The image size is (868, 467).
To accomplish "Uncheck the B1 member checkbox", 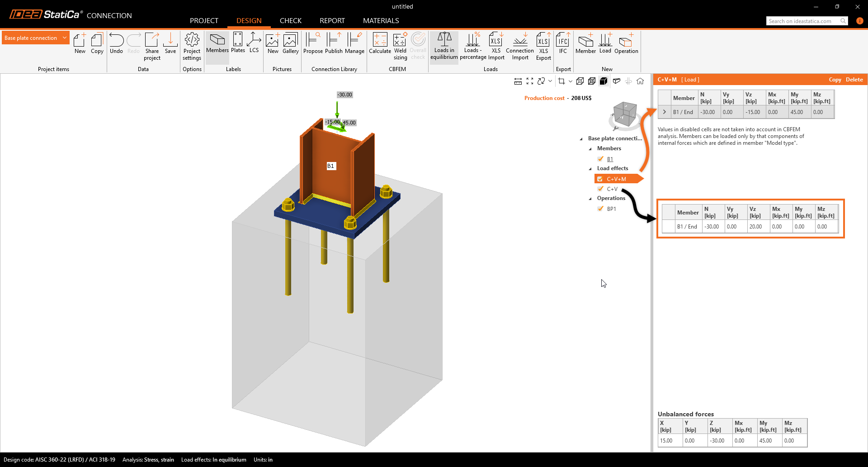I will point(600,159).
